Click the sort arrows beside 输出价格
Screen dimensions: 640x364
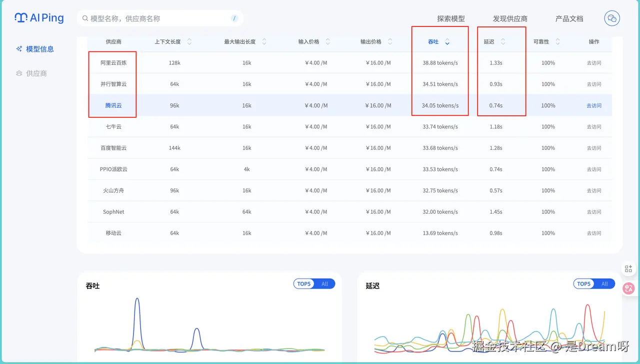[390, 42]
